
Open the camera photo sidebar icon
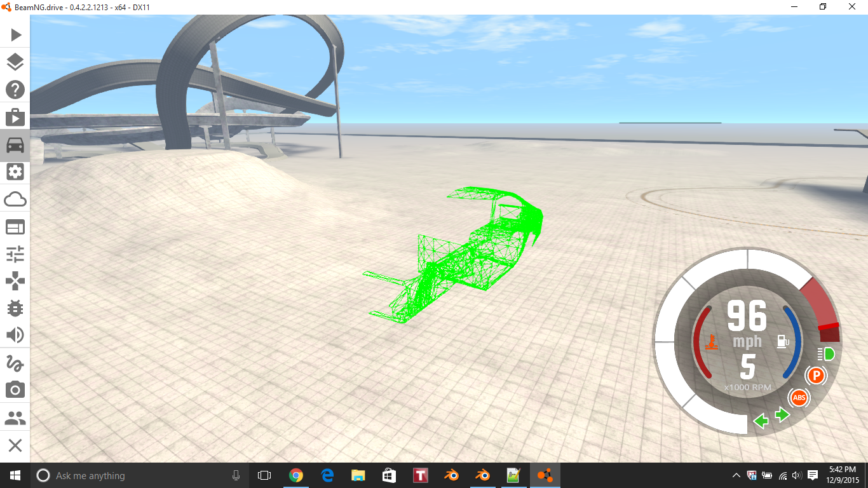tap(15, 390)
